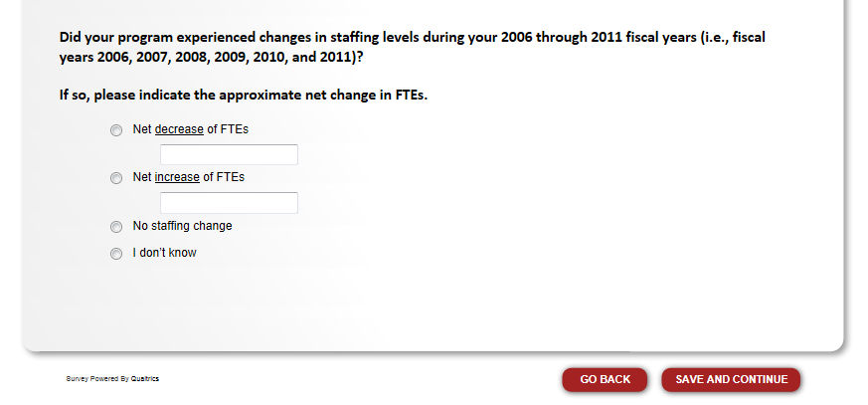868x405 pixels.
Task: Click the staffing levels question heading text
Action: (298, 38)
